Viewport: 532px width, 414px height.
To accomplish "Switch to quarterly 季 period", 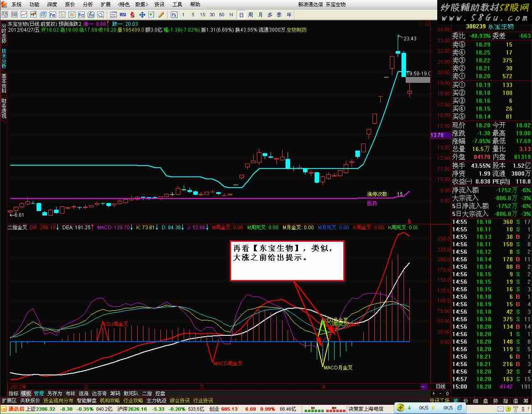I will click(x=279, y=15).
